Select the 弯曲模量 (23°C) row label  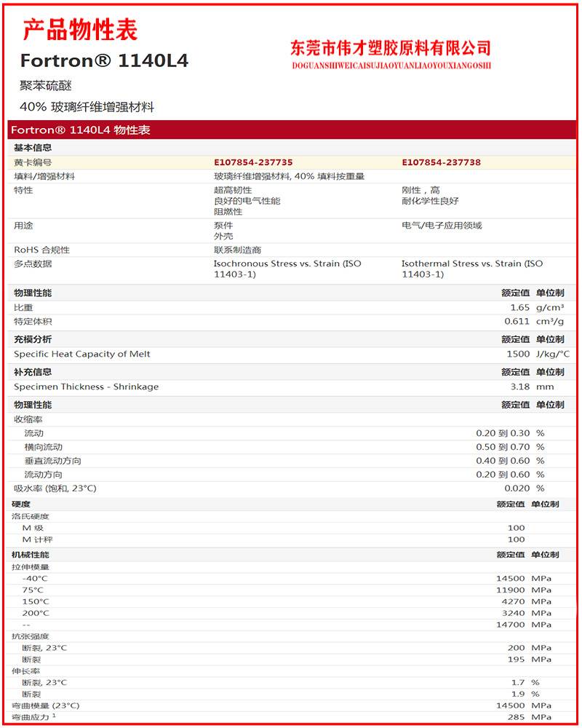click(x=47, y=705)
